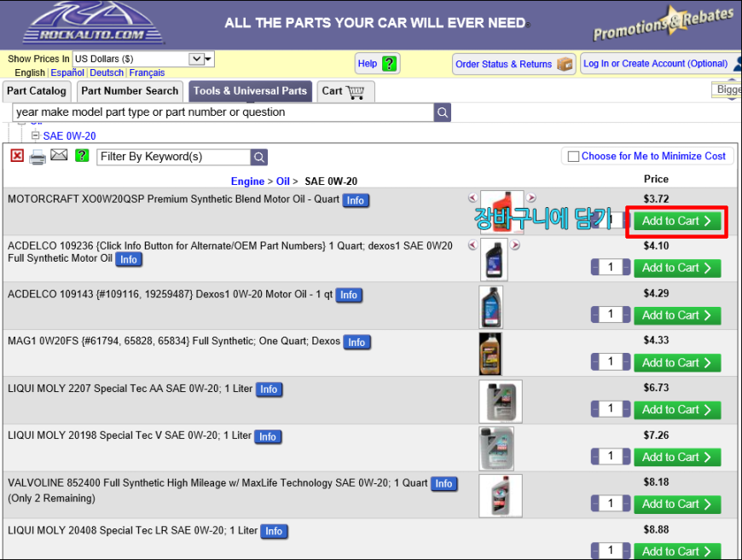The image size is (742, 560).
Task: Open Info for MAG1 0W20FS oil
Action: click(x=357, y=343)
